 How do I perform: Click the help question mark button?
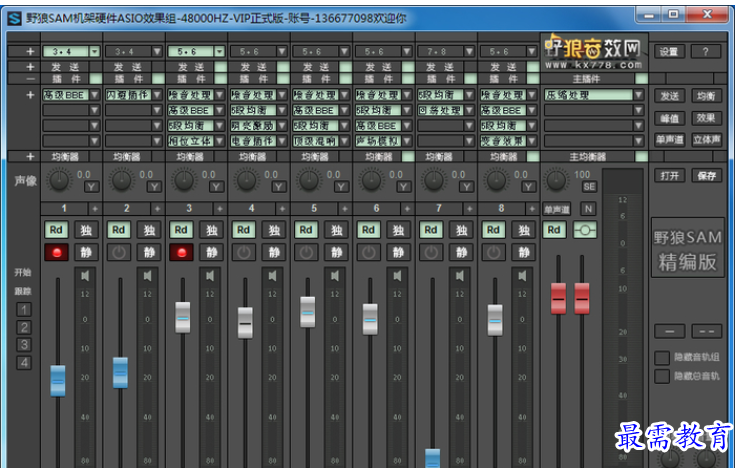coord(705,51)
